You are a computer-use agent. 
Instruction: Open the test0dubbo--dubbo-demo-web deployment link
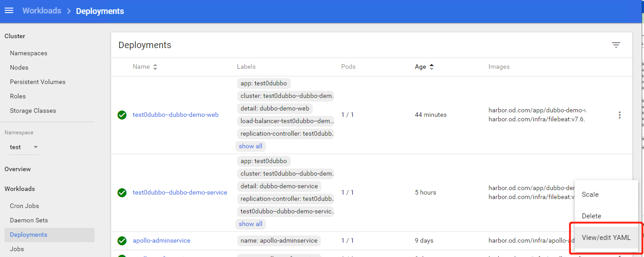176,115
